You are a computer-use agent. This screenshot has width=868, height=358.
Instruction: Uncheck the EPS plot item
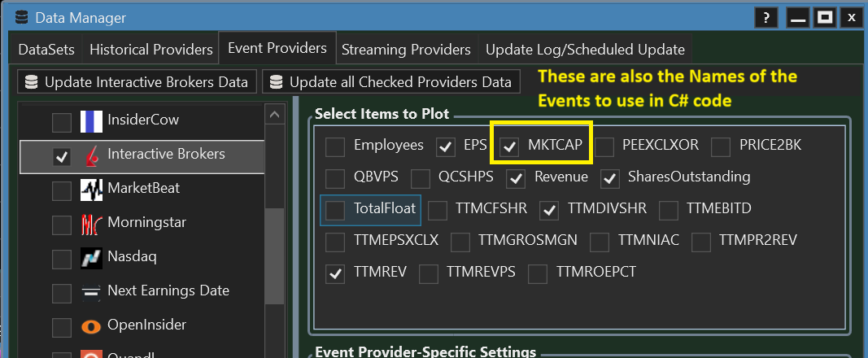coord(446,146)
